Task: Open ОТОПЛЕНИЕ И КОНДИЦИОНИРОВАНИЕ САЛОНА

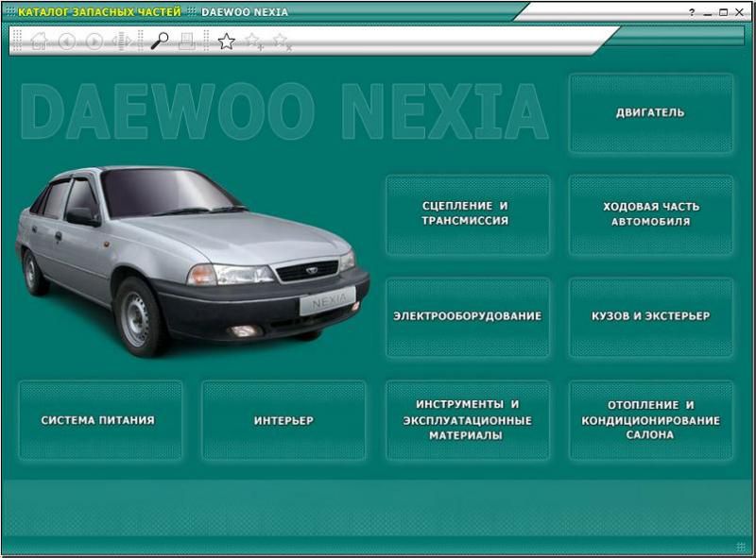Action: pos(650,420)
